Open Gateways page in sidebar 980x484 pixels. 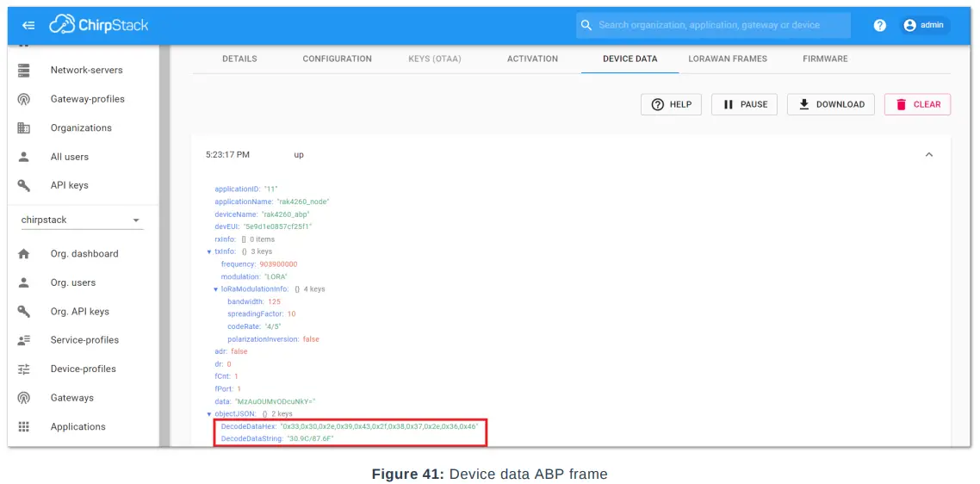(x=71, y=398)
